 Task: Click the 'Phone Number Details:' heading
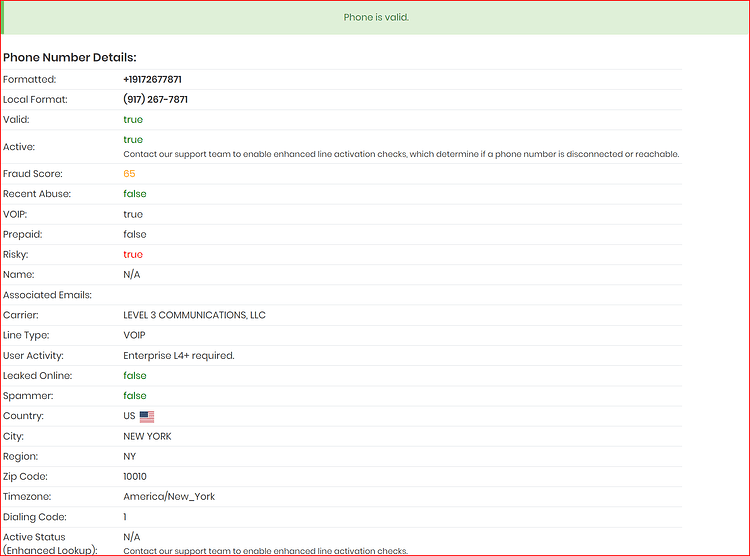coord(70,57)
